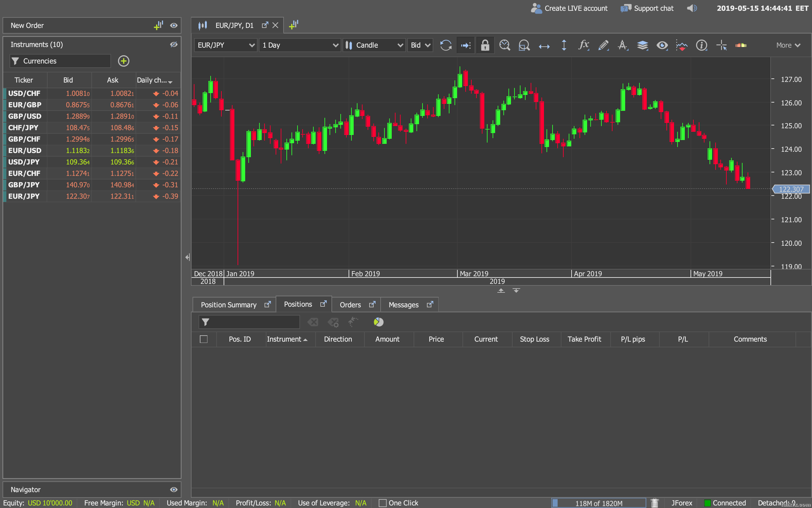Screen dimensions: 812x508
Task: Click the chart layers icon
Action: [643, 45]
